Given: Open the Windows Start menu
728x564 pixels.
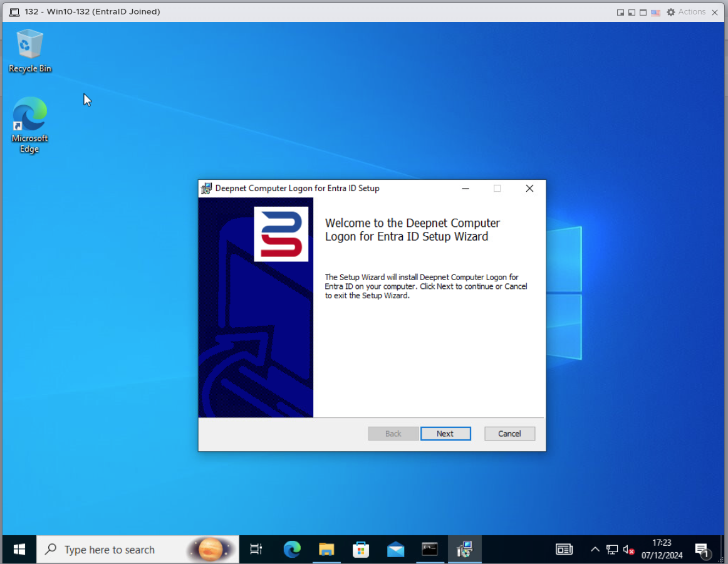Looking at the screenshot, I should [19, 550].
